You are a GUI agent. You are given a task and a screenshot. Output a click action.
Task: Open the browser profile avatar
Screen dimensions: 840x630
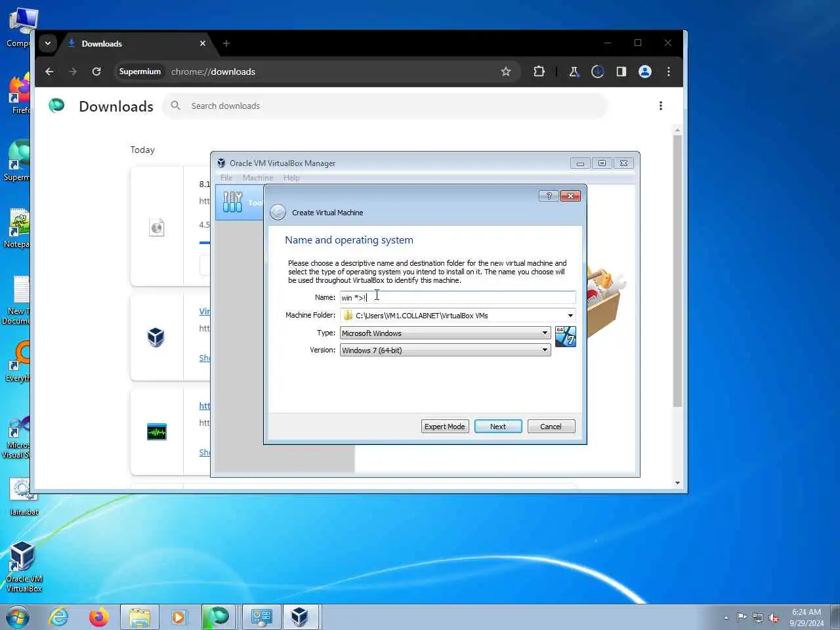coord(645,72)
